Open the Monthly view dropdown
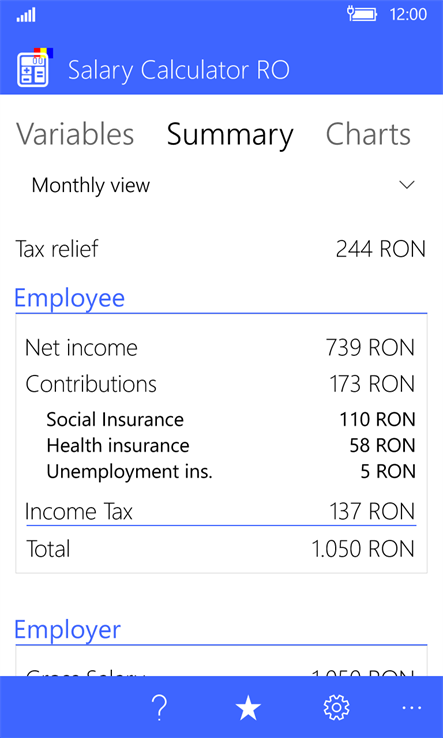Viewport: 443px width, 738px height. tap(221, 185)
